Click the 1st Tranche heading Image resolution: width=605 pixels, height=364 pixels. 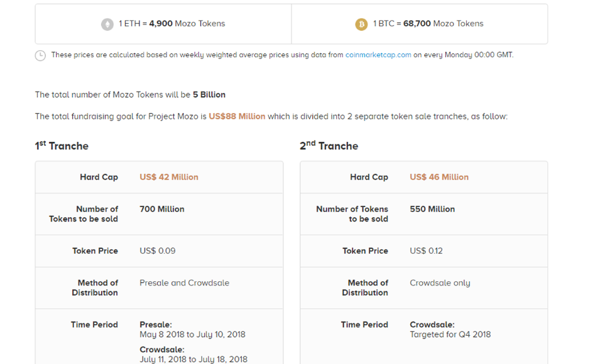point(62,146)
